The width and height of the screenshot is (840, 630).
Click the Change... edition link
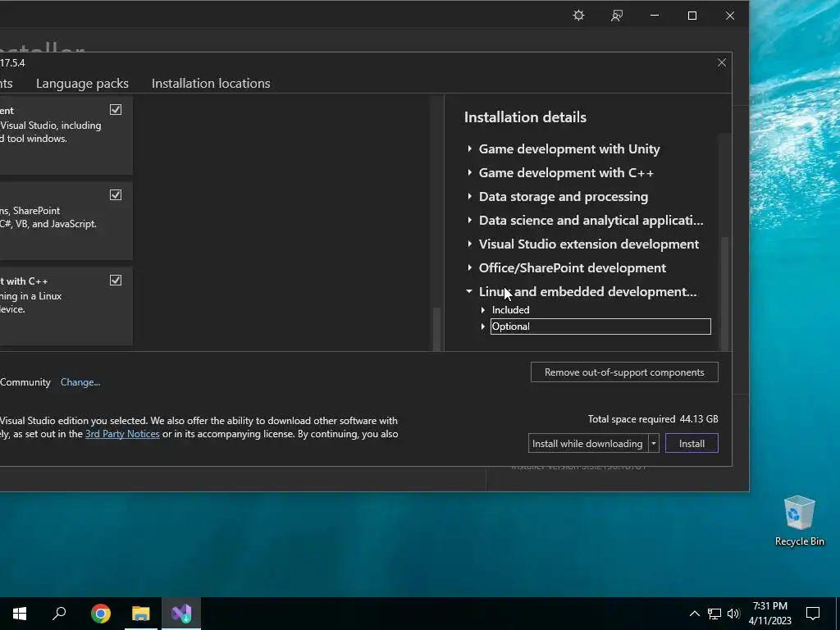pyautogui.click(x=80, y=382)
